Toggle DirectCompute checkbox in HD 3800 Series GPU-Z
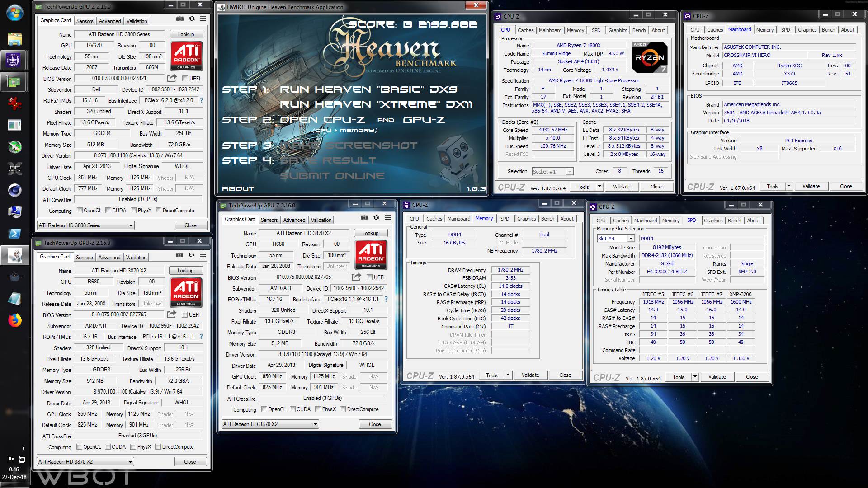 pos(158,211)
